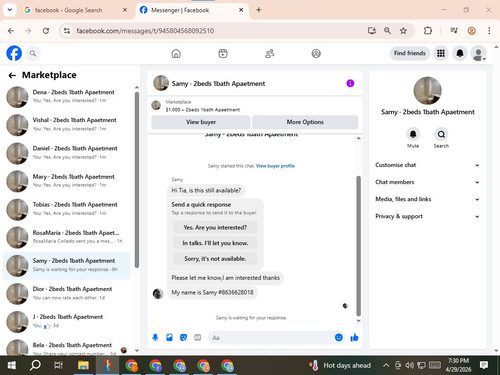
Task: Click the More Options button
Action: [x=305, y=122]
